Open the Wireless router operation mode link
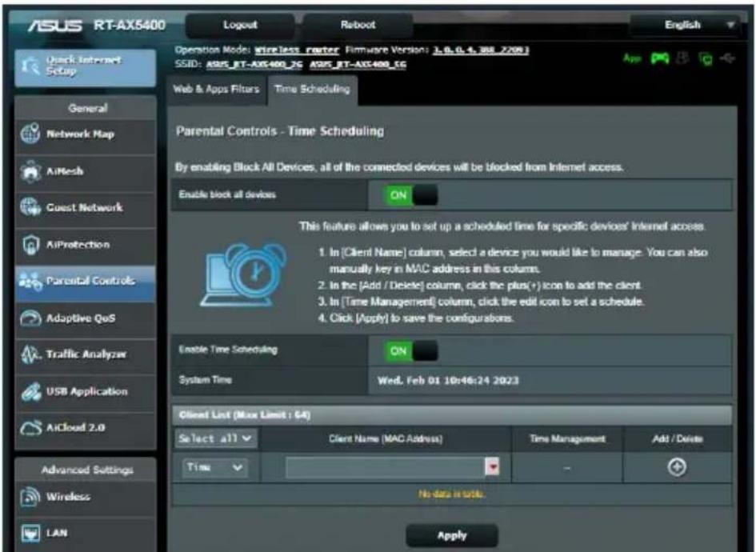 [297, 50]
